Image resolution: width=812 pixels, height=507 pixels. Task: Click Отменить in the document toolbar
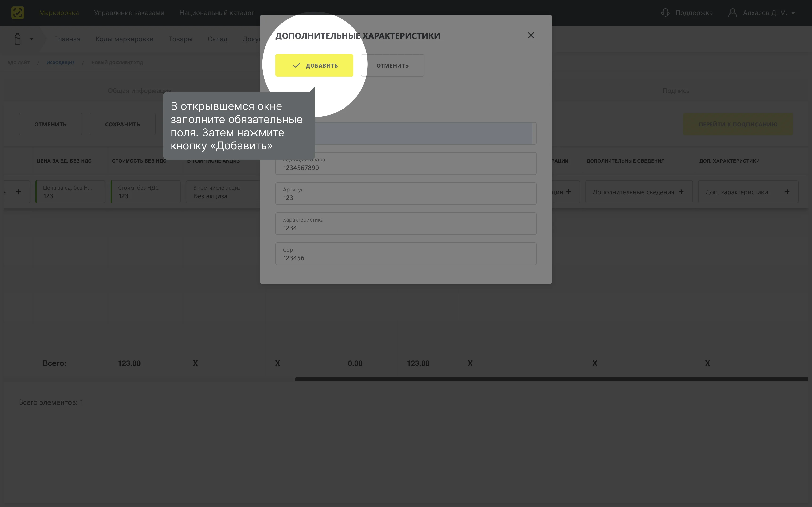click(x=50, y=125)
